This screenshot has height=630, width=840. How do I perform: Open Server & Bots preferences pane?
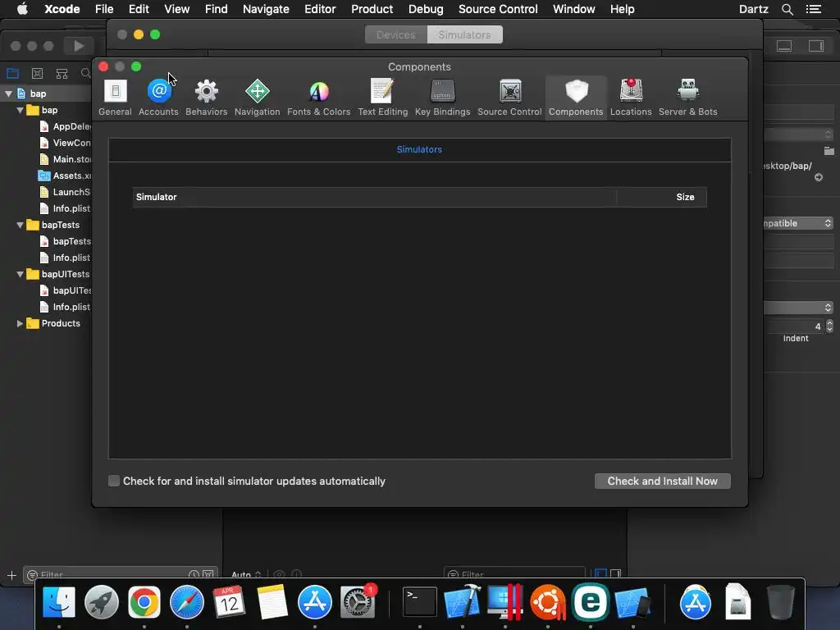688,98
